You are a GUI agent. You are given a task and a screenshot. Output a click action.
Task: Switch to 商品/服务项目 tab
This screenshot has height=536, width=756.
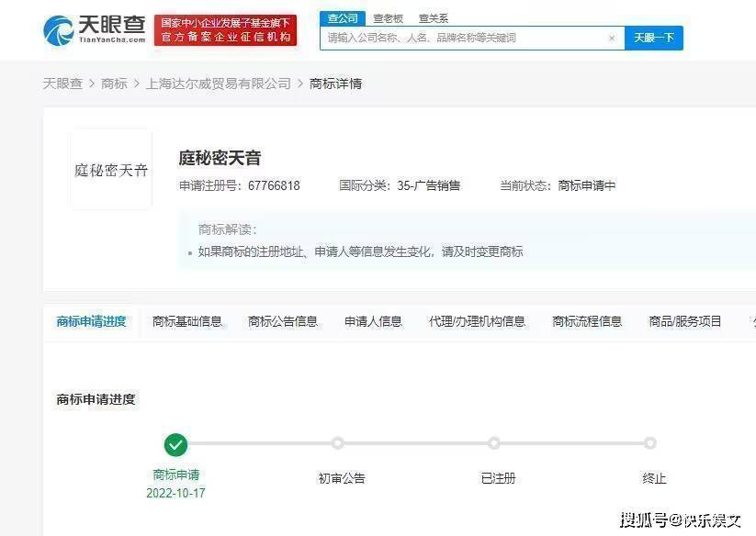point(685,322)
